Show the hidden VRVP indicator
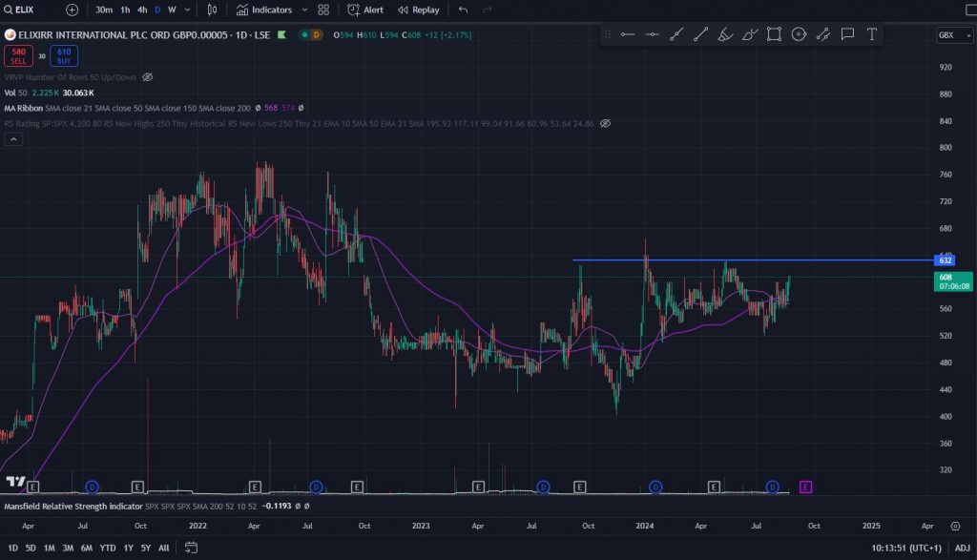The height and width of the screenshot is (560, 977). [x=147, y=76]
